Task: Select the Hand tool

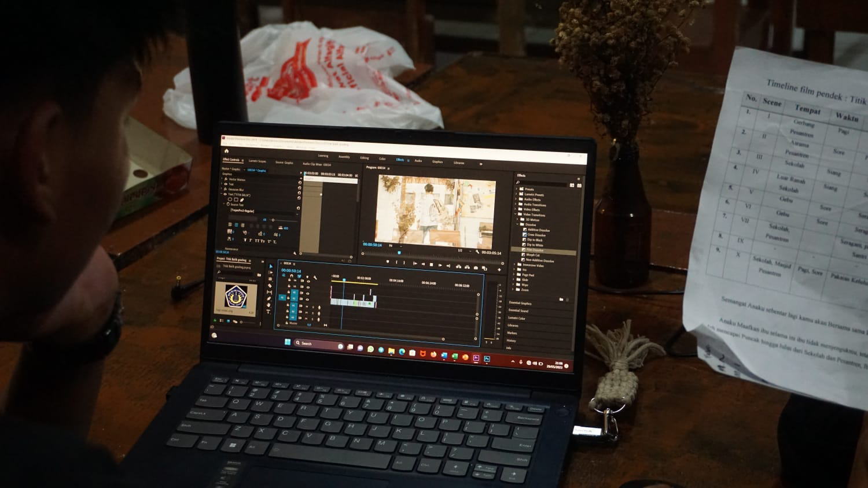Action: pos(269,305)
